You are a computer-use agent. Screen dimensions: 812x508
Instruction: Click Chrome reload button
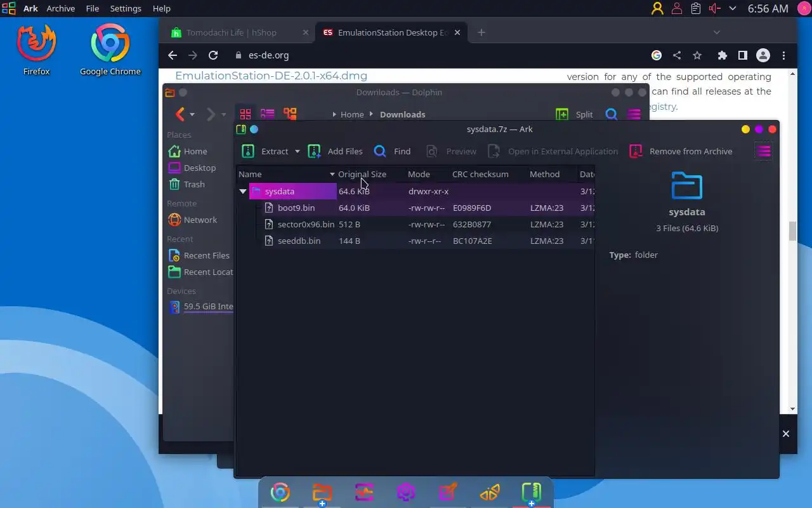pos(213,55)
